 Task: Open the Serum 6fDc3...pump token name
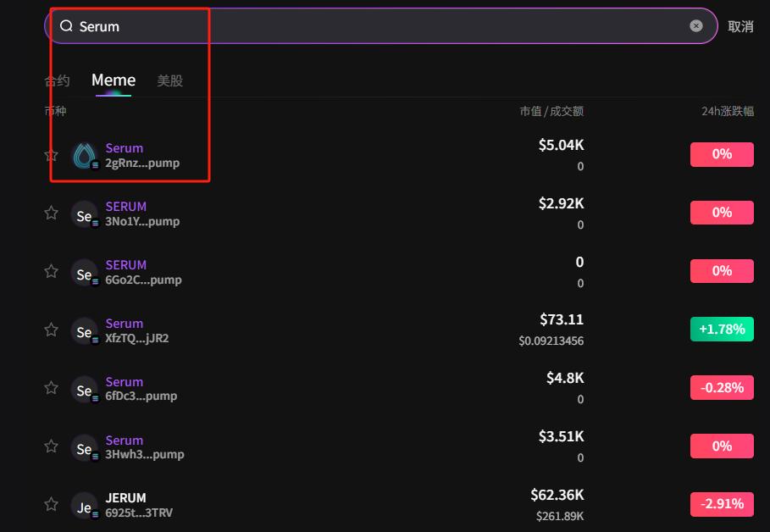(x=125, y=382)
